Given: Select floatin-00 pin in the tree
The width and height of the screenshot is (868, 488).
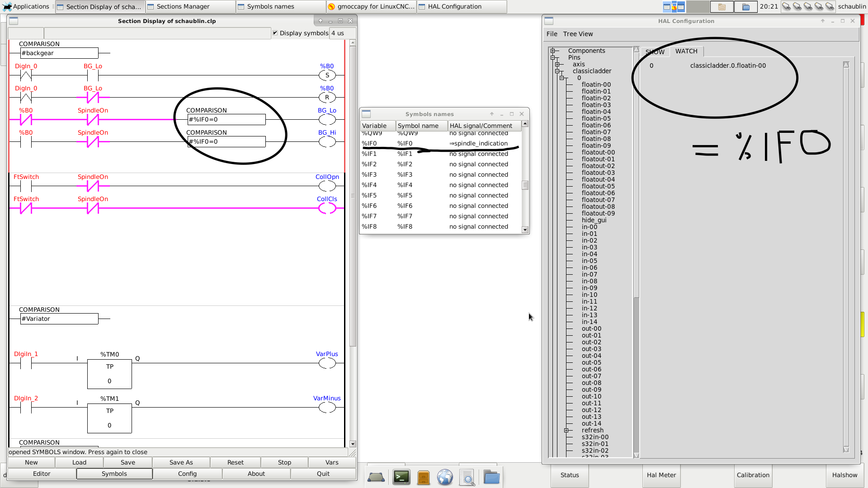Looking at the screenshot, I should coord(596,84).
